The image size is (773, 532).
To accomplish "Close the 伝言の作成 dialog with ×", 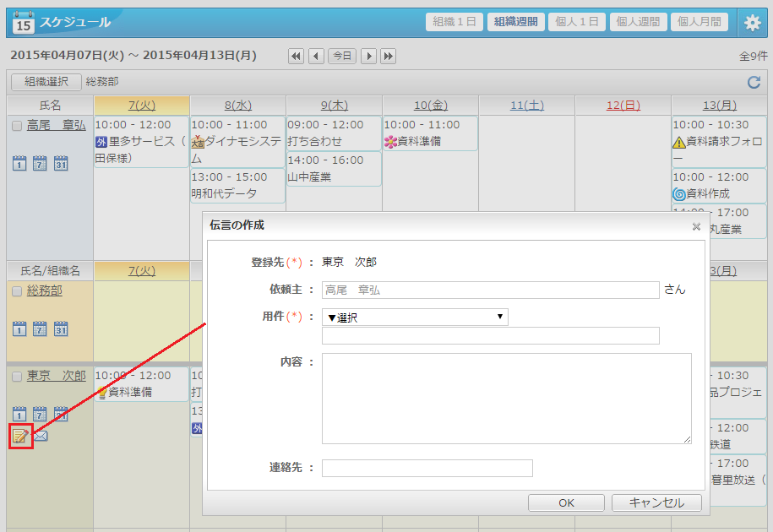I will coord(696,226).
